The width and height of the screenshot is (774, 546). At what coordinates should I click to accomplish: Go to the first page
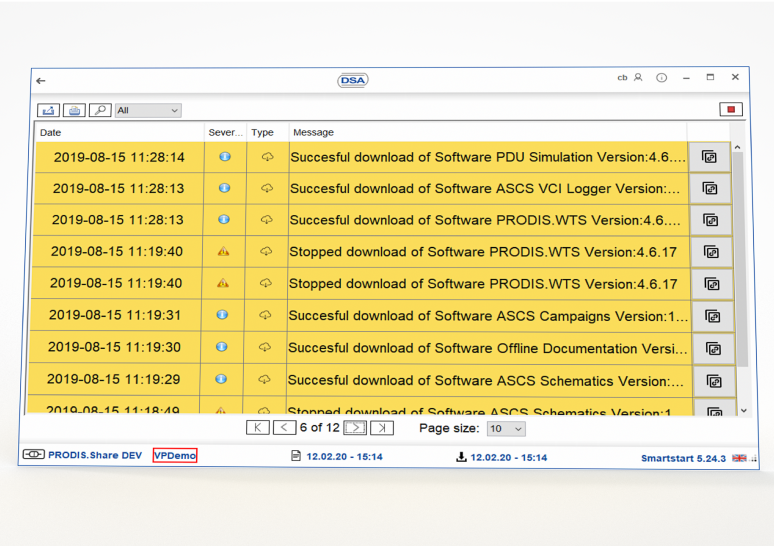[258, 428]
